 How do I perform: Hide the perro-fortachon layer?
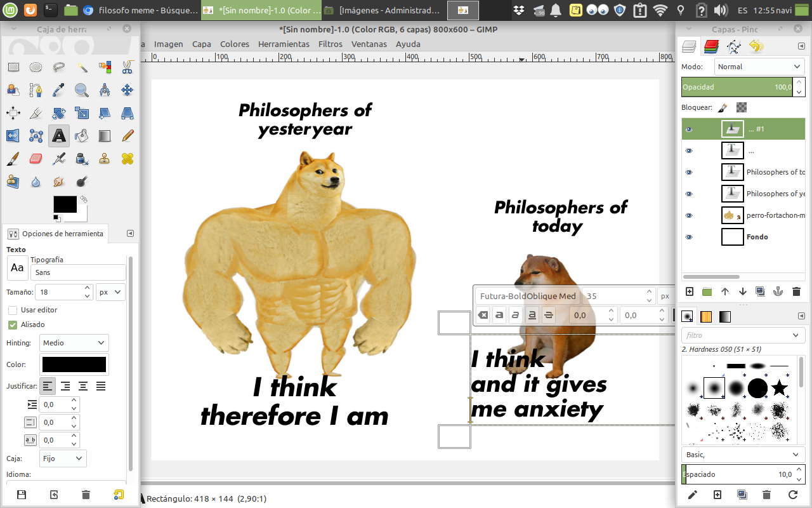(x=689, y=215)
